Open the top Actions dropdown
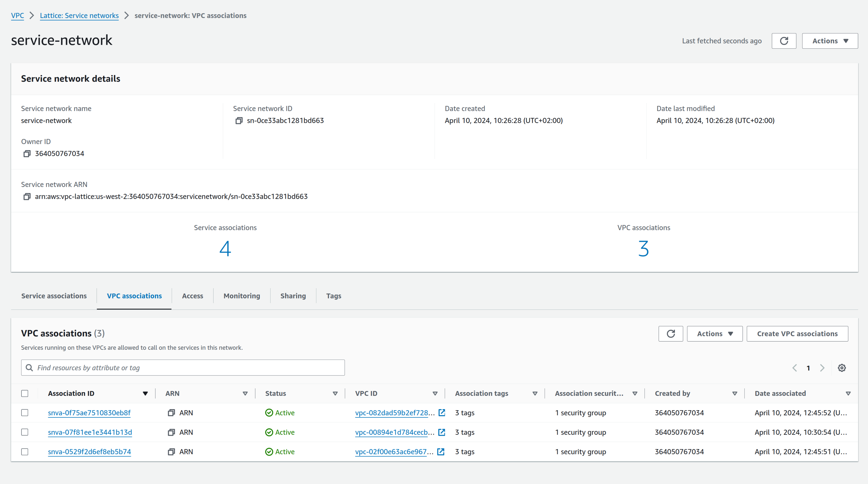868x484 pixels. coord(830,41)
